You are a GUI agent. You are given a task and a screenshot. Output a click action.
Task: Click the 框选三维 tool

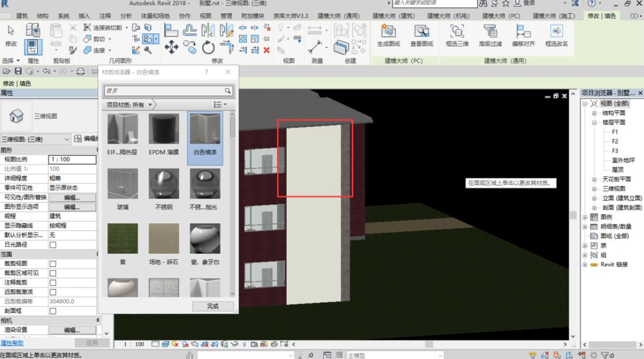point(457,36)
